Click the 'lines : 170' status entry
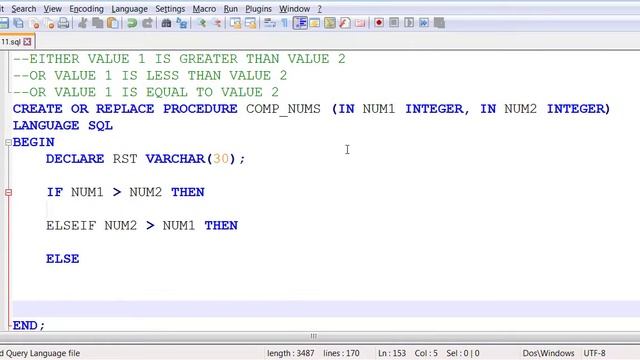 (341, 353)
